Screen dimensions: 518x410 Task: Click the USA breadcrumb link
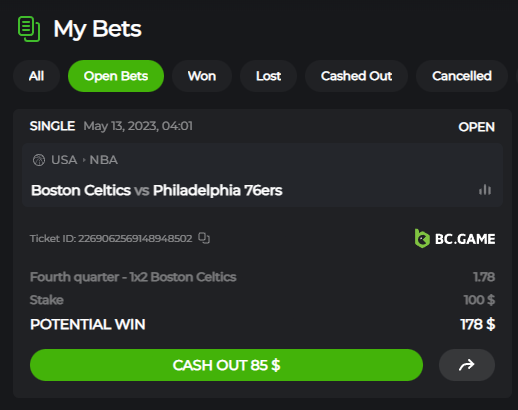pyautogui.click(x=64, y=160)
